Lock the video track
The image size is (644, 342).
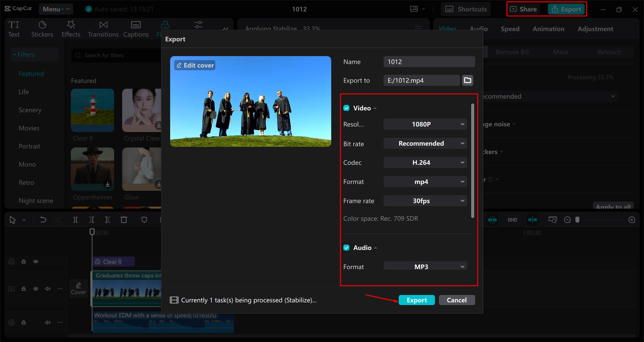(x=24, y=289)
